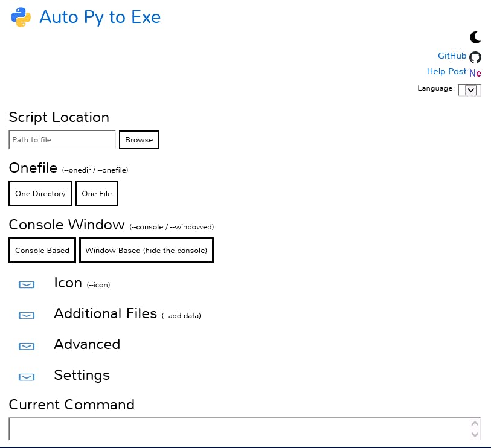
Task: Open the GitHub link
Action: click(452, 56)
